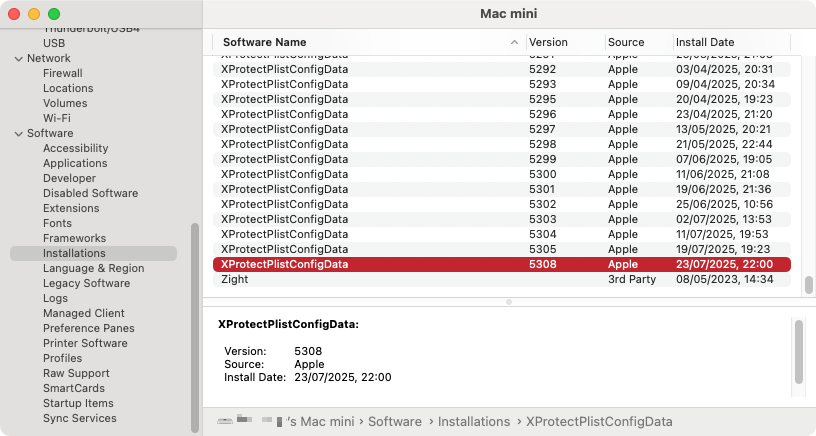Viewport: 816px width, 436px height.
Task: Open Volumes in sidebar
Action: click(x=65, y=104)
